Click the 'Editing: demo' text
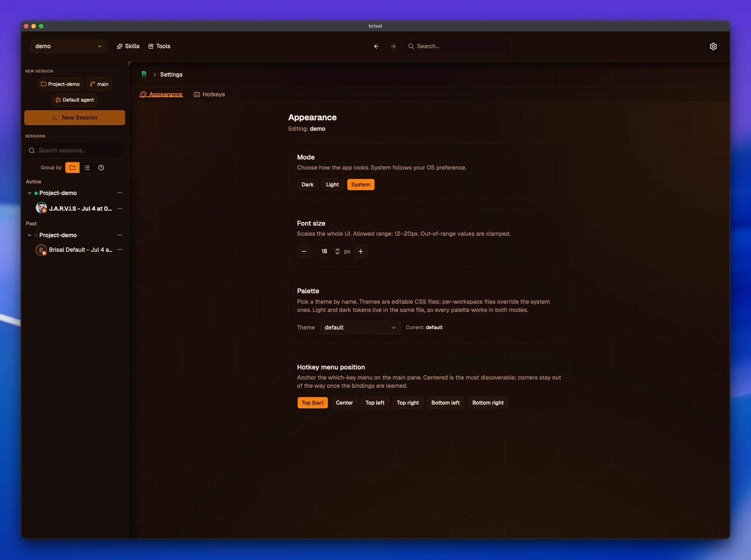 pyautogui.click(x=307, y=129)
